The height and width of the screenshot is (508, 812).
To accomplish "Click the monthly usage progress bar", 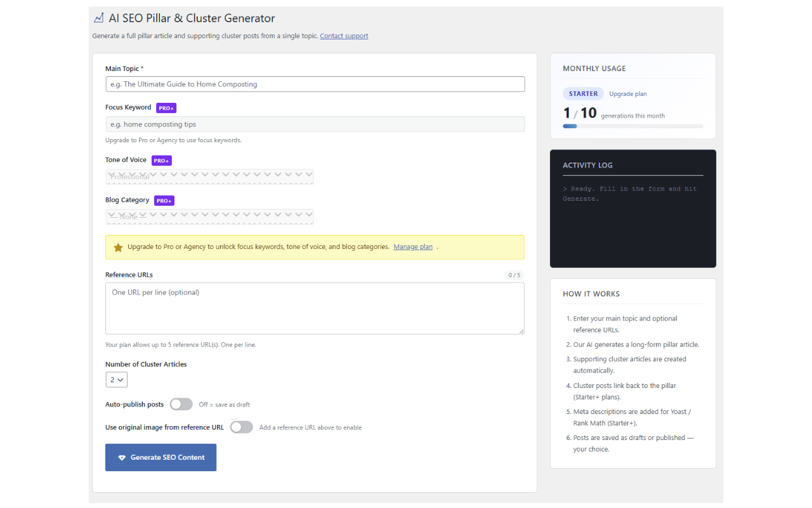I will pos(632,126).
